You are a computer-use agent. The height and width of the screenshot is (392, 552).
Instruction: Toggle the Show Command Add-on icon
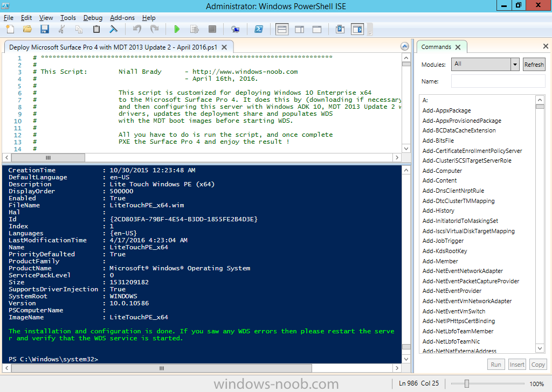(x=357, y=29)
